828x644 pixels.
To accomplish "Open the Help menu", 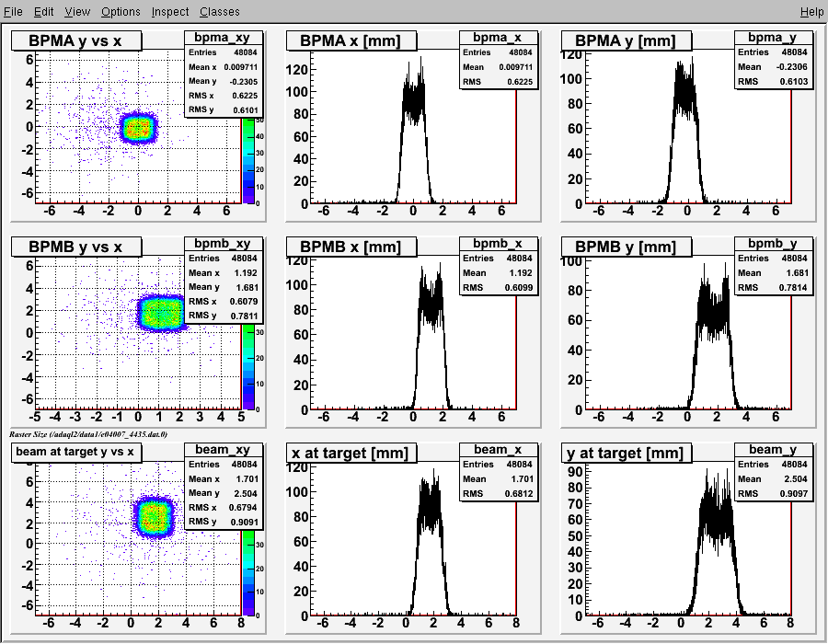I will [x=811, y=11].
